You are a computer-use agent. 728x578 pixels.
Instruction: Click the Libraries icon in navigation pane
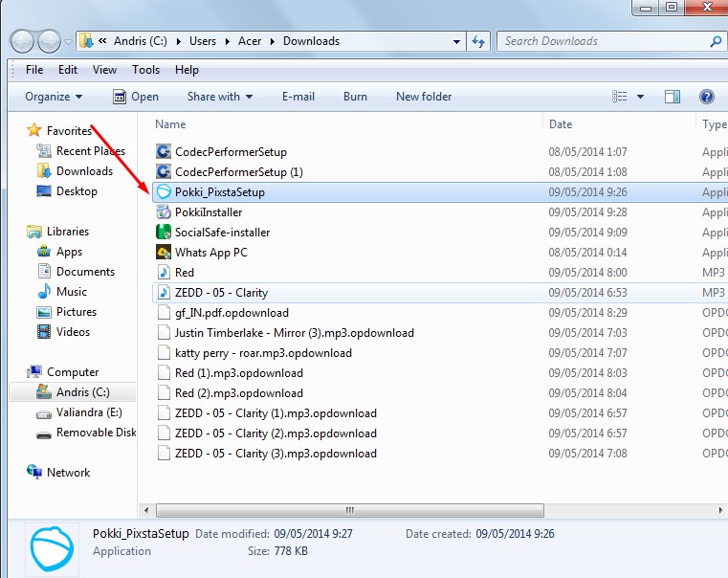tap(33, 232)
